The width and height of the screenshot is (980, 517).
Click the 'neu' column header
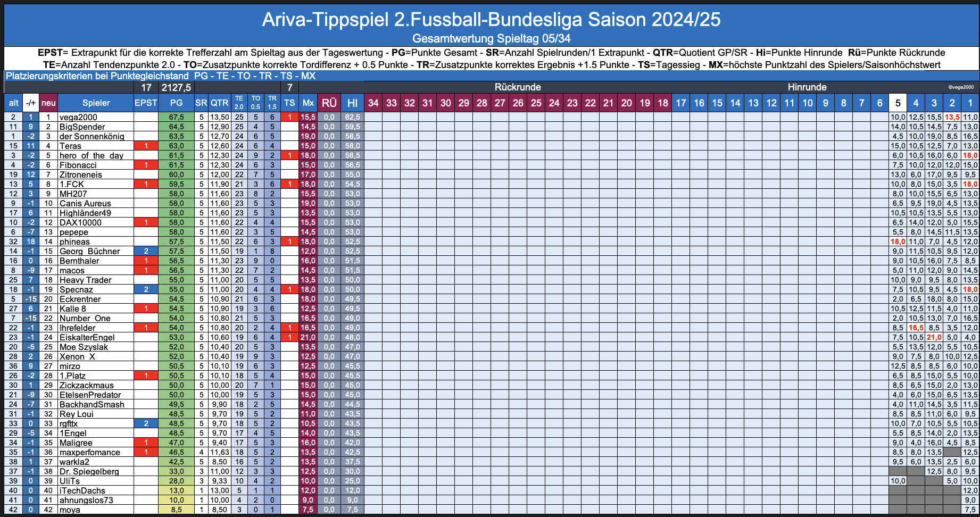point(48,103)
